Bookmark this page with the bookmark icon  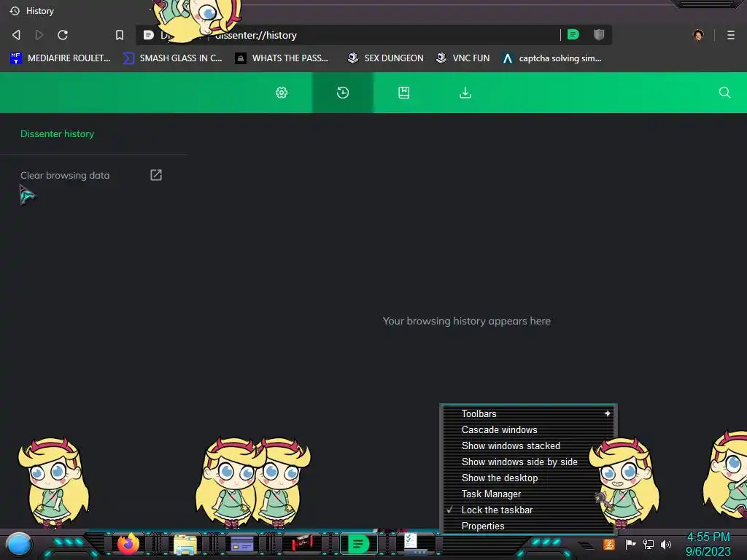tap(119, 35)
